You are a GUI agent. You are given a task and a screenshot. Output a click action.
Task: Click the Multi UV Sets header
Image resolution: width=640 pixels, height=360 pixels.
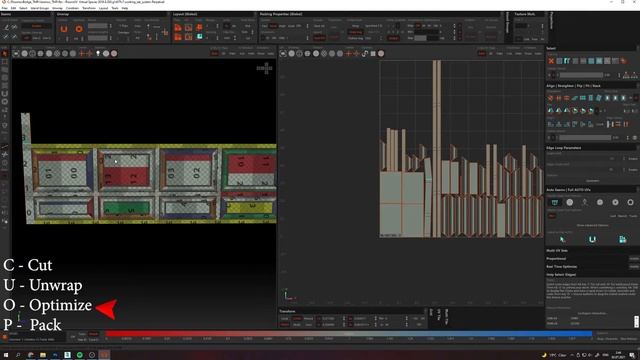pos(592,250)
